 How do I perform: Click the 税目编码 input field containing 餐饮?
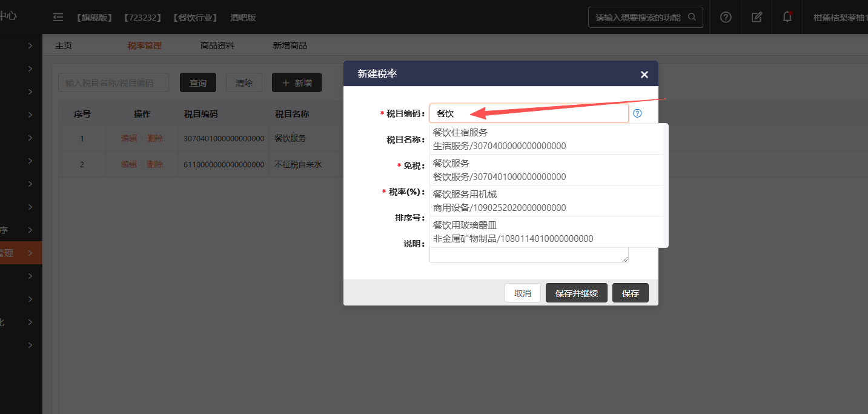coord(528,113)
